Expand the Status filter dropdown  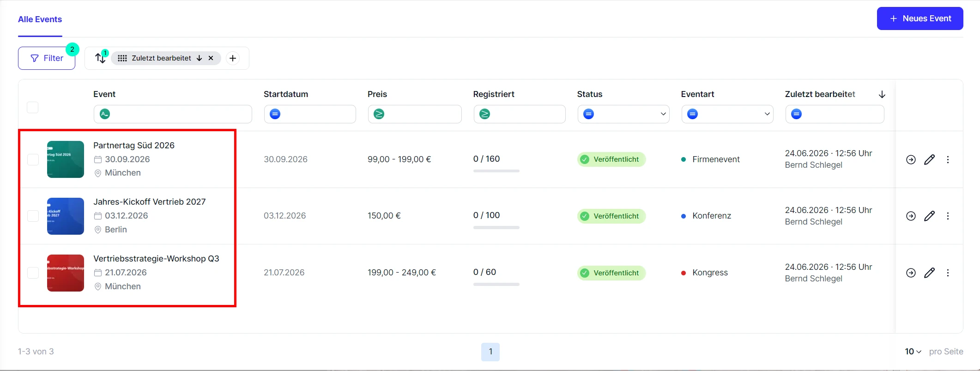click(623, 114)
